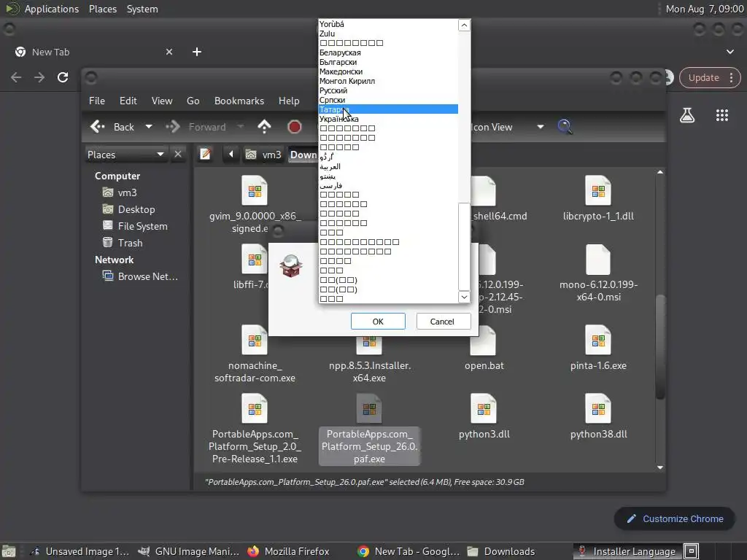Open the Go menu in file manager

pyautogui.click(x=193, y=101)
